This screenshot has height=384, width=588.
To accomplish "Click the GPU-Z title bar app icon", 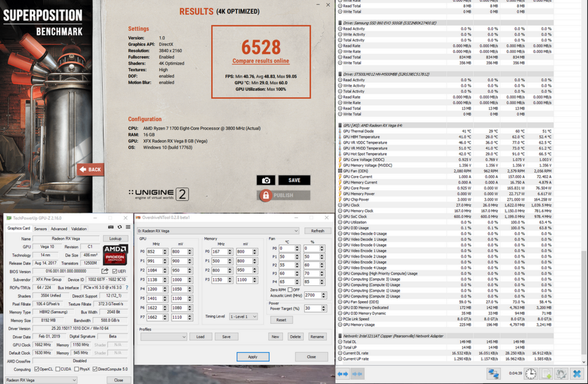I will point(9,218).
